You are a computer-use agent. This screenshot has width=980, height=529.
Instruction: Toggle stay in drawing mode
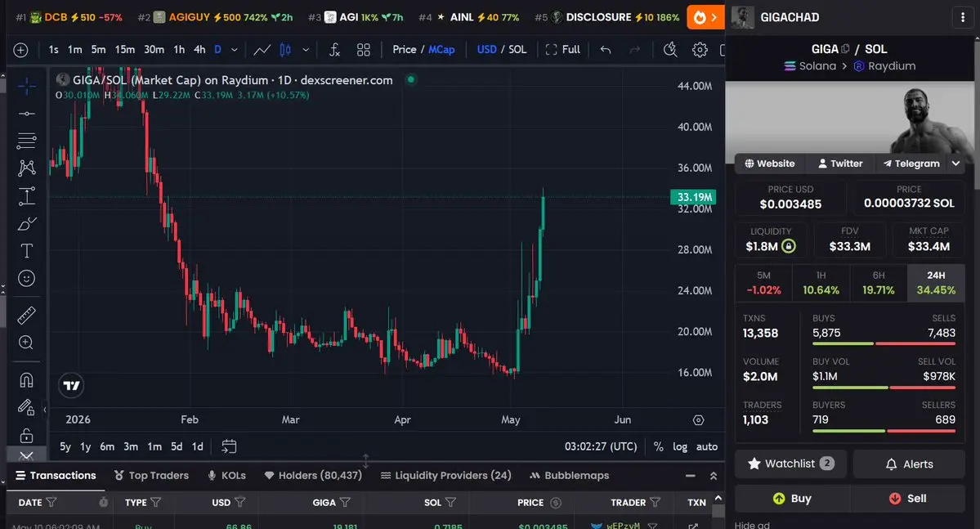tap(26, 407)
